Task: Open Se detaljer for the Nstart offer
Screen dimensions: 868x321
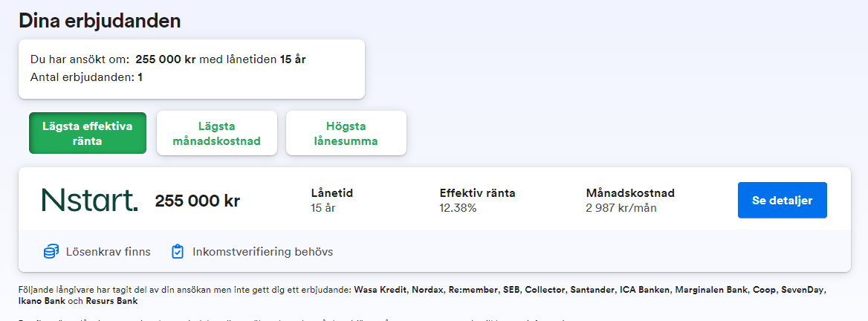Action: pyautogui.click(x=782, y=200)
